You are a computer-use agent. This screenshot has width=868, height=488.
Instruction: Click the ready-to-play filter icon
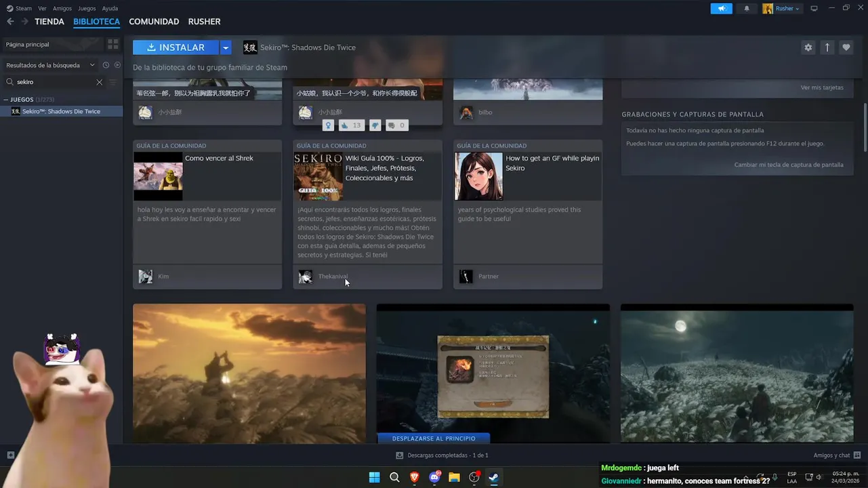(117, 65)
